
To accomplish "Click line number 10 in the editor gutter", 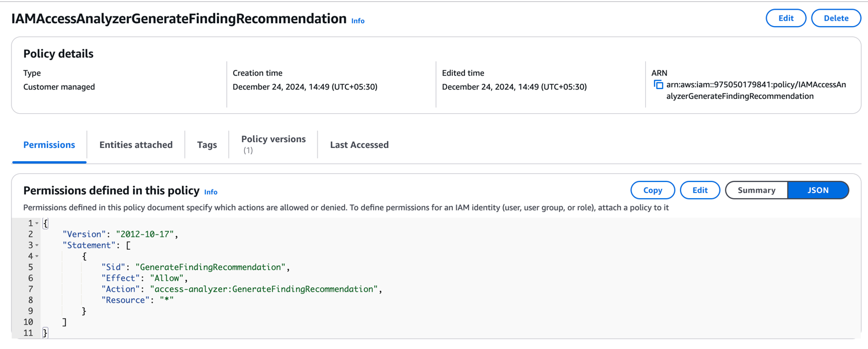I will tap(28, 322).
